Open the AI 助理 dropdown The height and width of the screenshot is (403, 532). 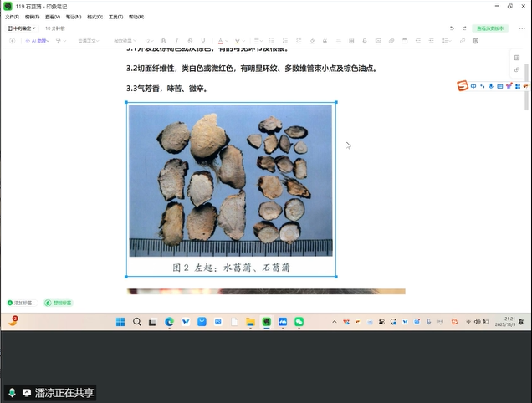click(x=38, y=41)
